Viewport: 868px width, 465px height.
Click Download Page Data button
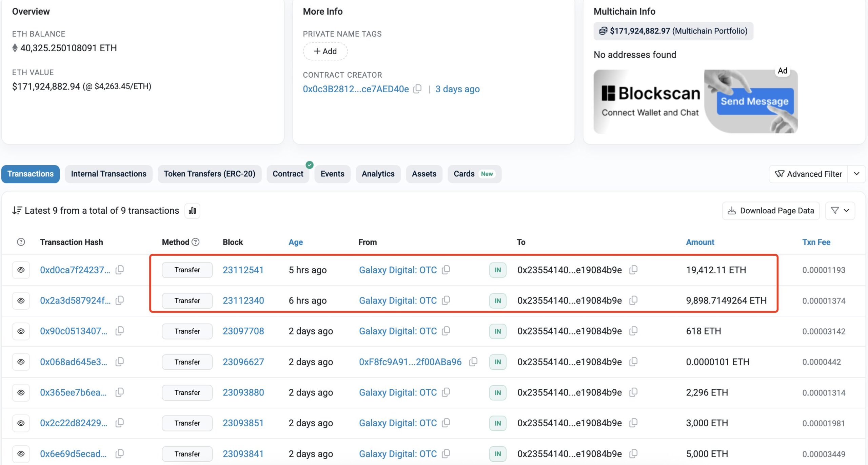(x=770, y=211)
